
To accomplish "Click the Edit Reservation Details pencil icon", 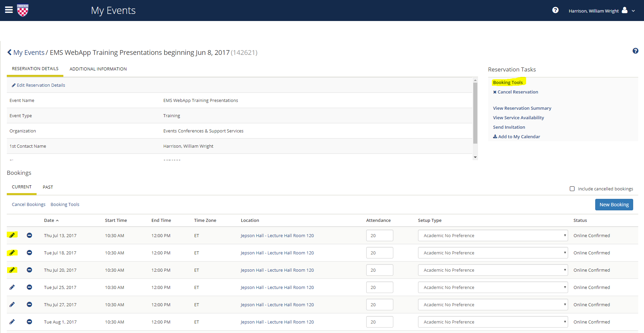I will [x=14, y=85].
